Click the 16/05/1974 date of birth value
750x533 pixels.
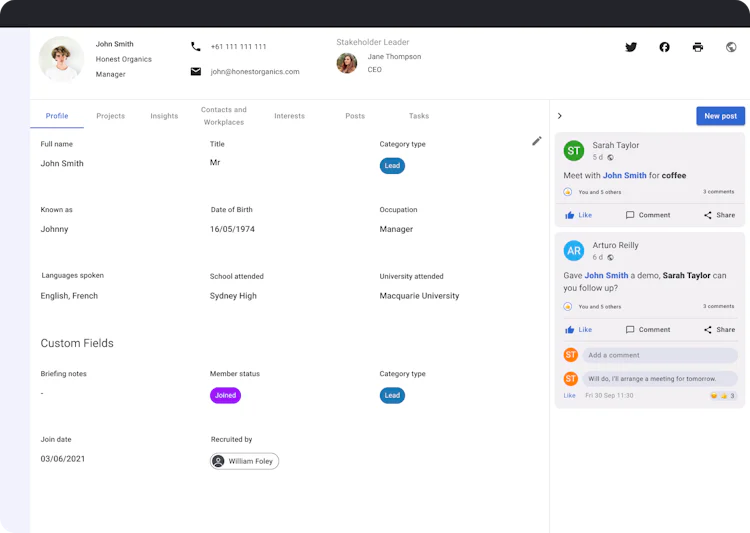232,229
